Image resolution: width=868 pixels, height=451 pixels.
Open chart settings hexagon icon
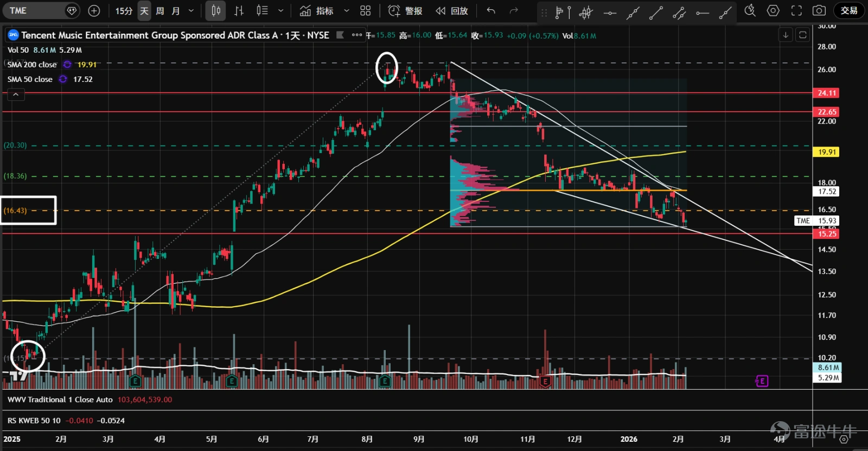coord(773,10)
